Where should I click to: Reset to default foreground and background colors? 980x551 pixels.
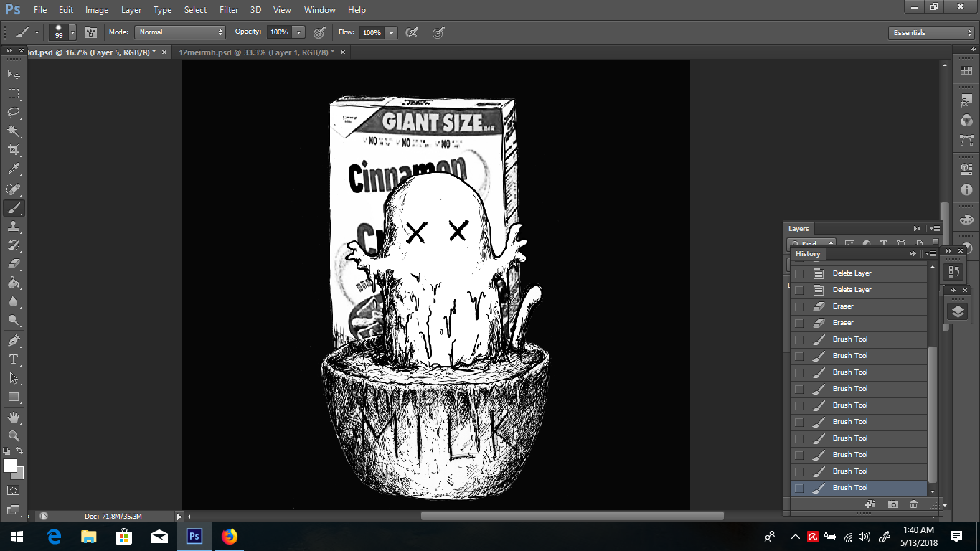(x=6, y=451)
